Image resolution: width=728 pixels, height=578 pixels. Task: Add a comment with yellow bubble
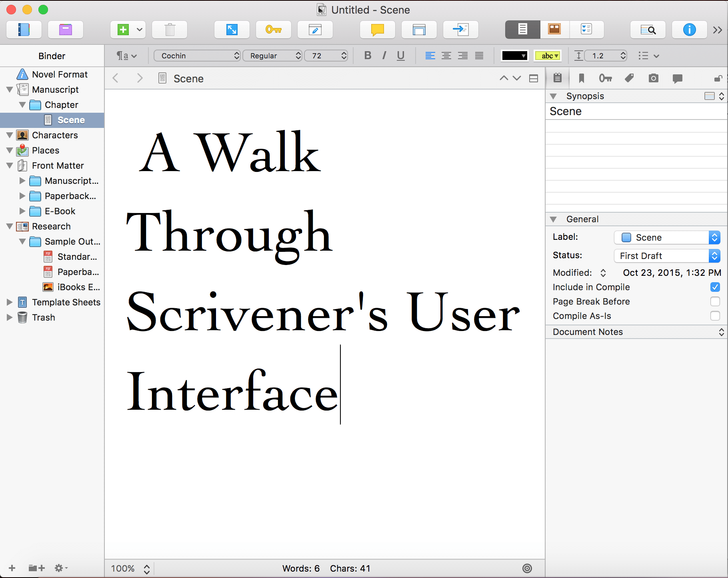(x=378, y=30)
